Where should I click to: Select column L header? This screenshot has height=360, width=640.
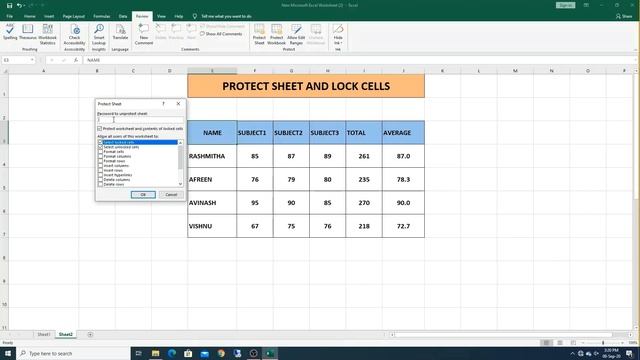tap(478, 71)
